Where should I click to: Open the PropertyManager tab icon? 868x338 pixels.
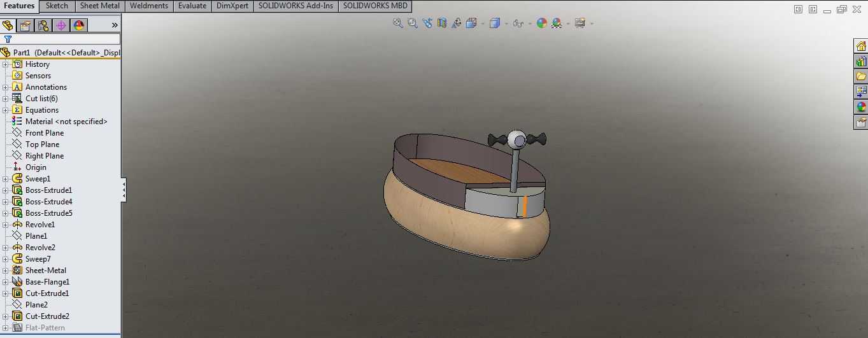point(25,25)
